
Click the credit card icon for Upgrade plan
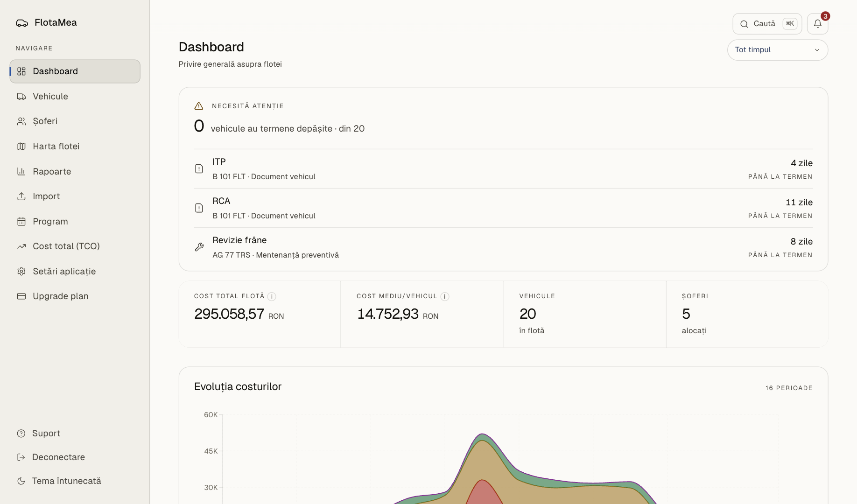tap(21, 296)
